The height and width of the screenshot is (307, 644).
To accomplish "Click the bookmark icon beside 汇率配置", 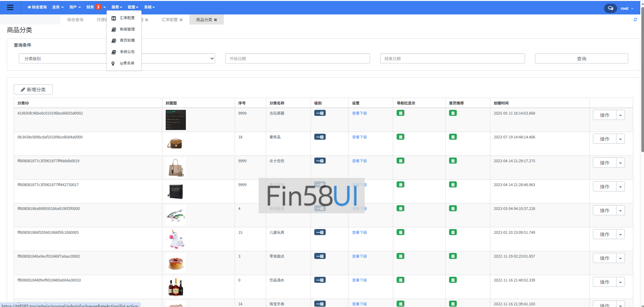I will point(113,18).
